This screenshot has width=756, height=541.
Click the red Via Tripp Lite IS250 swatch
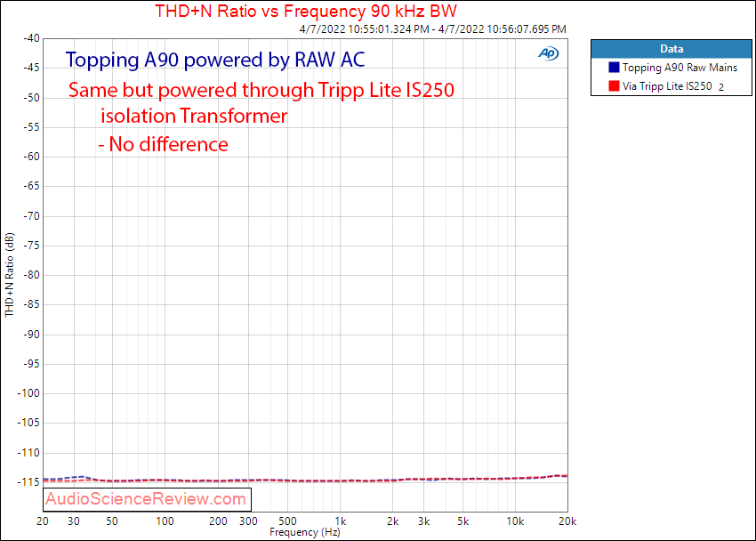pos(614,85)
